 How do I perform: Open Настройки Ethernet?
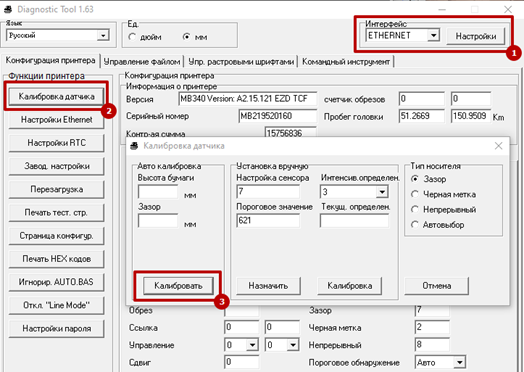[56, 120]
